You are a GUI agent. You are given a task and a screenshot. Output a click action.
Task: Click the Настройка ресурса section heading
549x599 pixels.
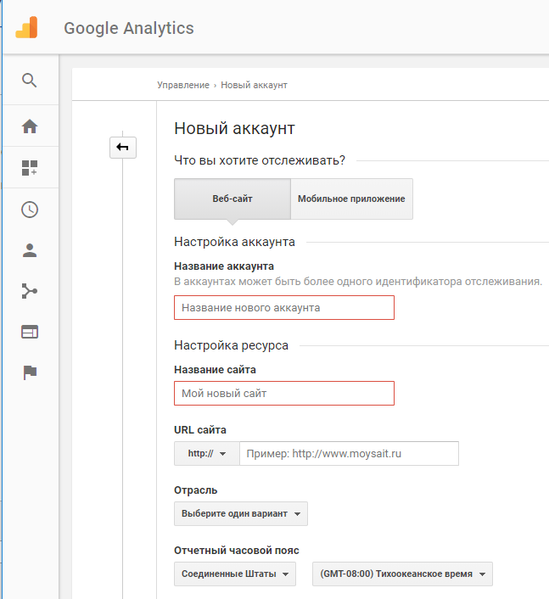(x=231, y=345)
